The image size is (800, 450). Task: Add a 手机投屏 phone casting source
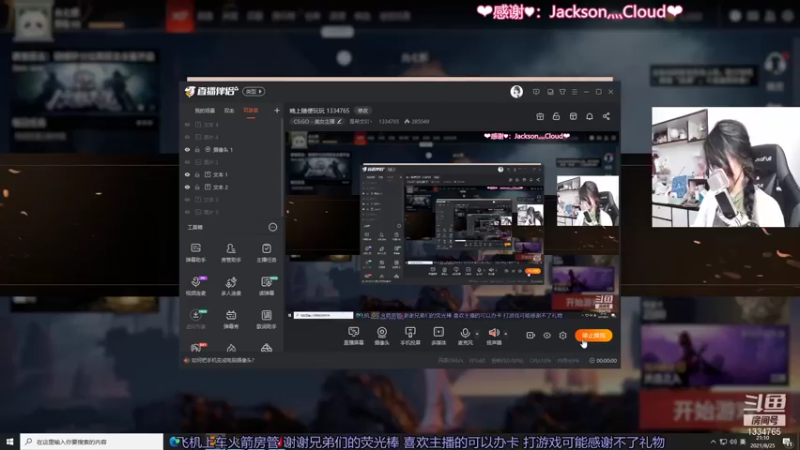point(410,336)
